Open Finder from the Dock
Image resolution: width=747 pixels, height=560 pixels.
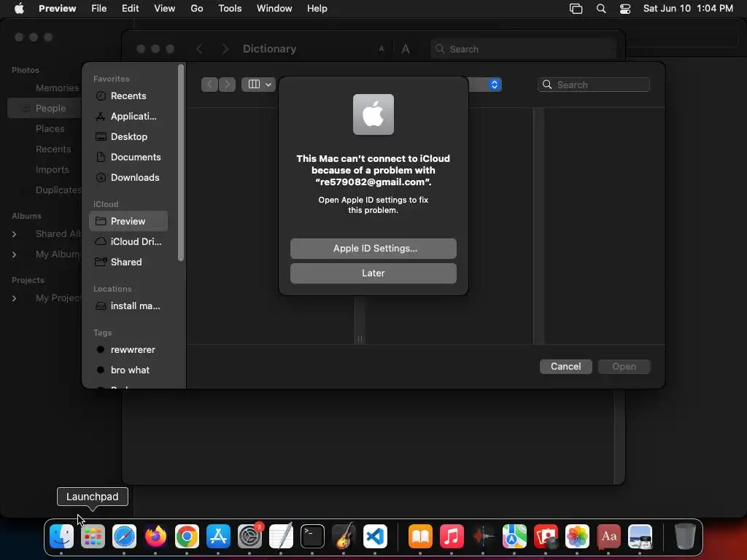(x=61, y=537)
